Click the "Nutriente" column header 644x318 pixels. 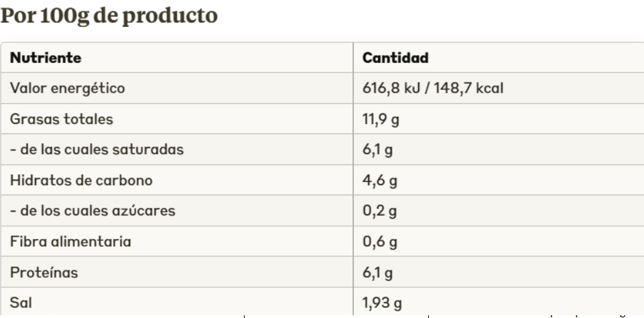pyautogui.click(x=45, y=58)
